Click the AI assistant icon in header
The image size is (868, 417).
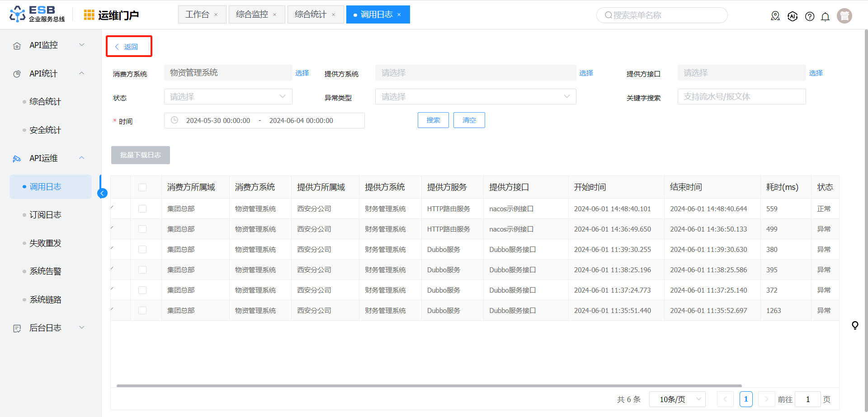[793, 17]
